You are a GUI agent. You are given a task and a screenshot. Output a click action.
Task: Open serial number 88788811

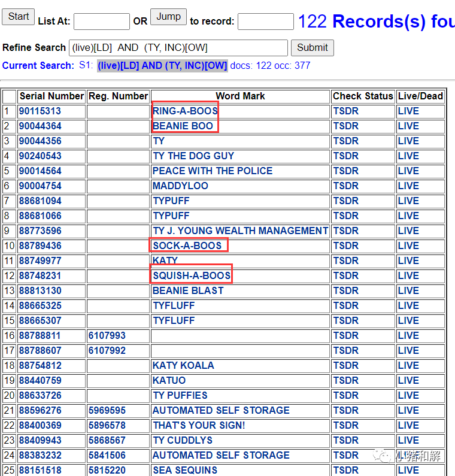tap(40, 335)
